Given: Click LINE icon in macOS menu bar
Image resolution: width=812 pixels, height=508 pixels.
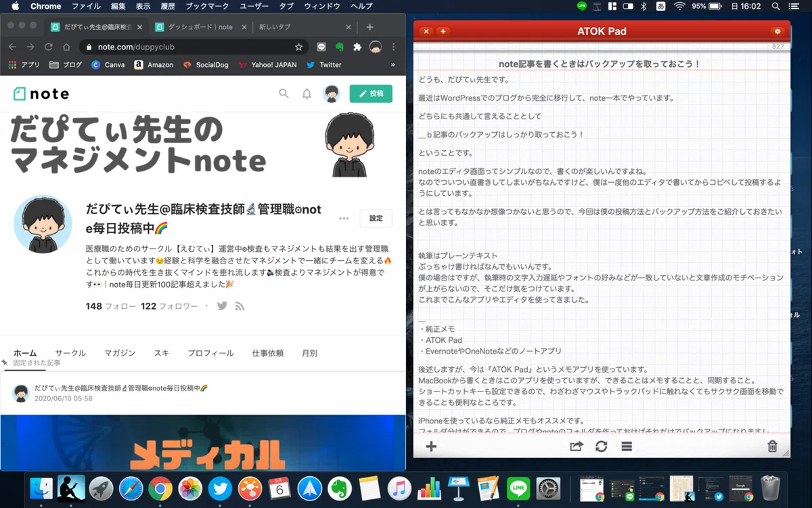Looking at the screenshot, I should click(x=582, y=6).
